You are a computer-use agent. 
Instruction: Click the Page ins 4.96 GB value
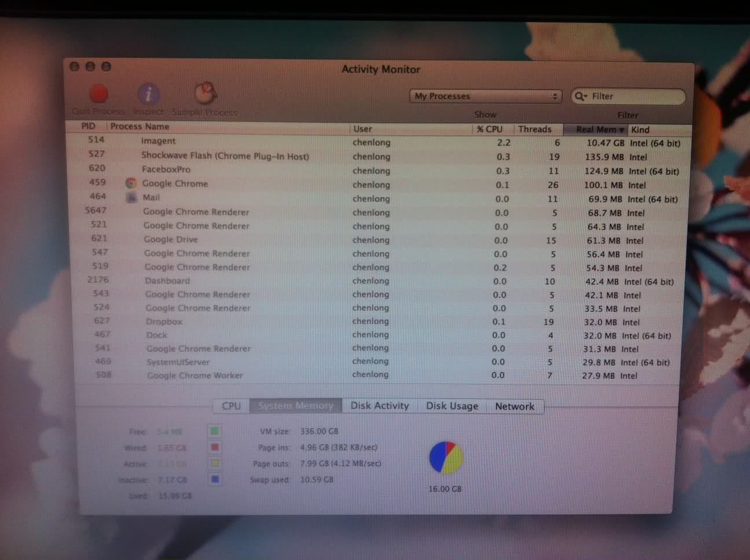click(x=339, y=447)
